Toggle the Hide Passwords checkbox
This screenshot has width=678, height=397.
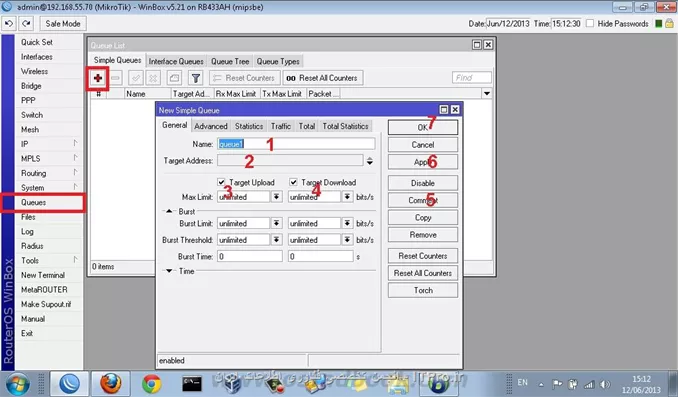click(x=590, y=23)
